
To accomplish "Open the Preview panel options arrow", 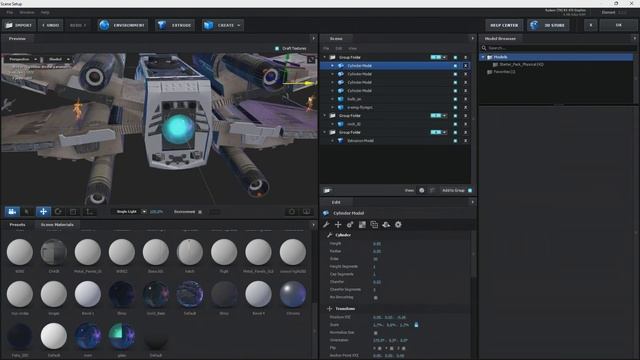I will point(313,38).
